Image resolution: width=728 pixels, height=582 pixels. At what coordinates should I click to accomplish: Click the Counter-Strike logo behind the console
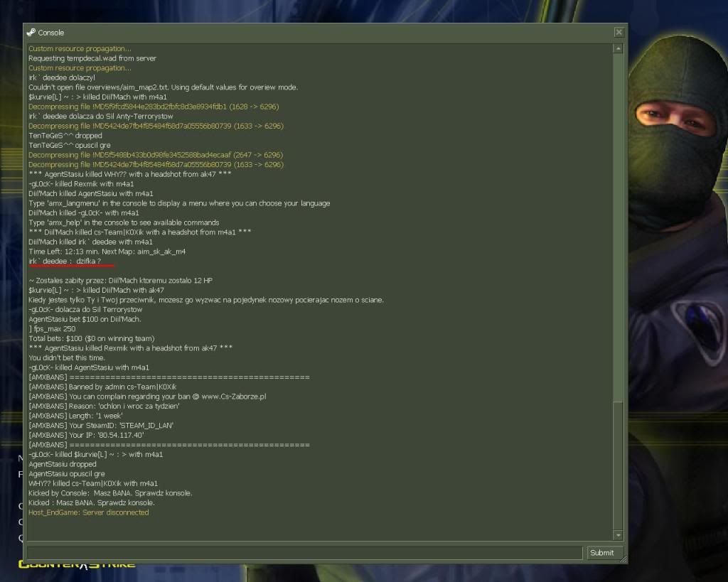click(x=77, y=564)
